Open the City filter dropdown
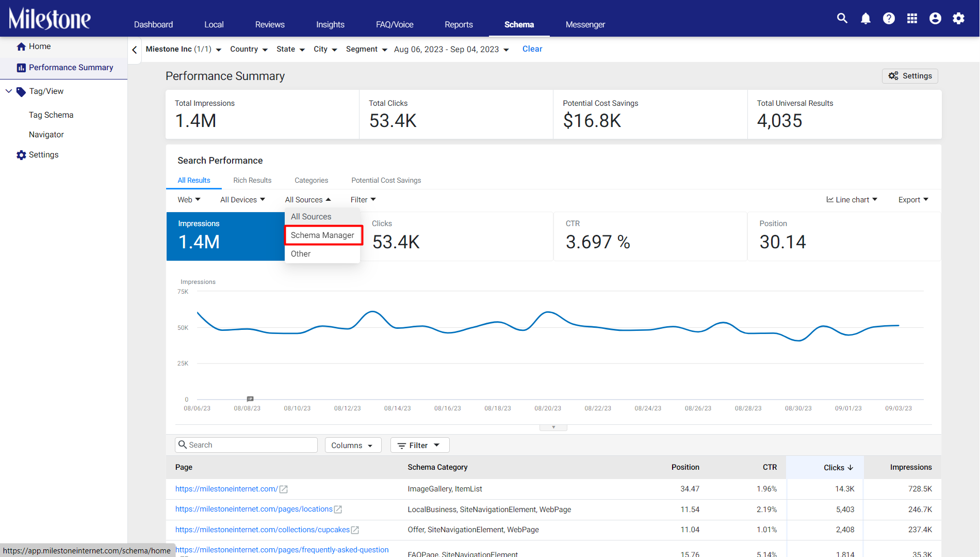 point(325,50)
